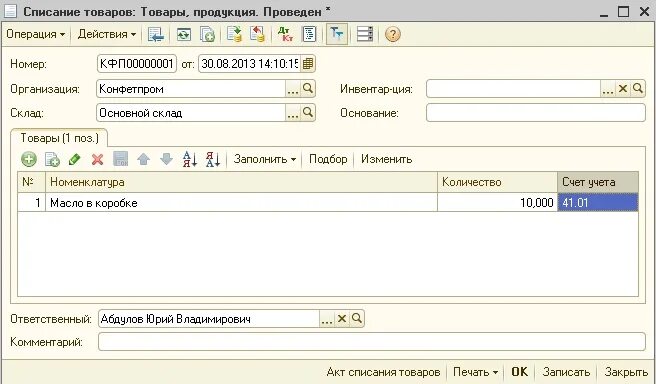Click the Номер input field
The image size is (656, 384).
point(136,64)
